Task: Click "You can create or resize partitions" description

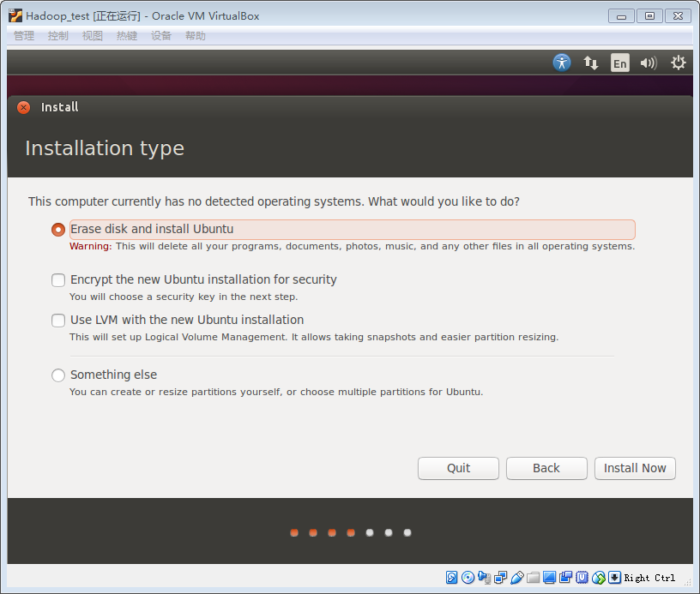Action: 276,392
